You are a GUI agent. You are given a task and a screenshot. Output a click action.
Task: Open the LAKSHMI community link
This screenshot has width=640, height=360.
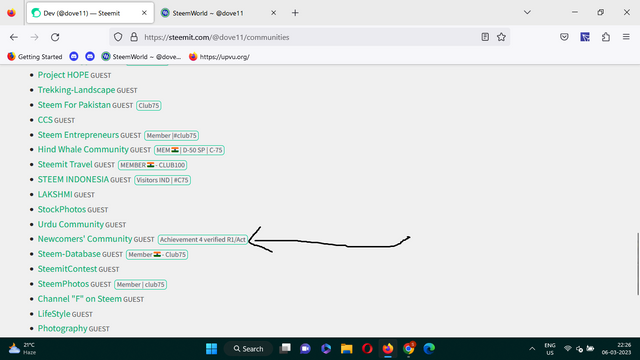55,194
